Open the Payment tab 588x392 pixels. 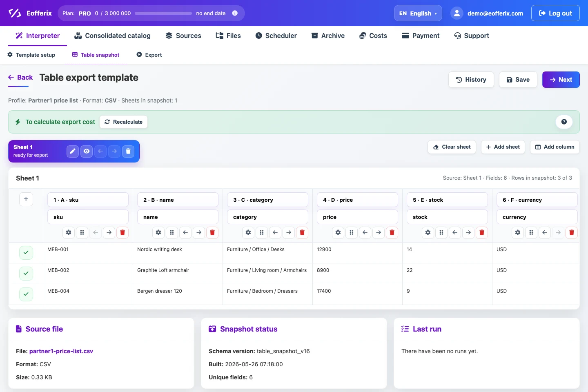coord(421,36)
